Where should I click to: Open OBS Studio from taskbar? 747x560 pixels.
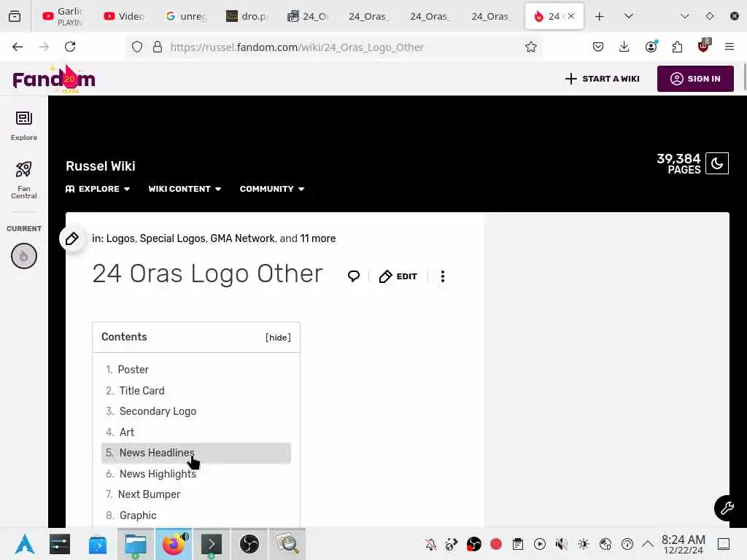click(x=249, y=544)
